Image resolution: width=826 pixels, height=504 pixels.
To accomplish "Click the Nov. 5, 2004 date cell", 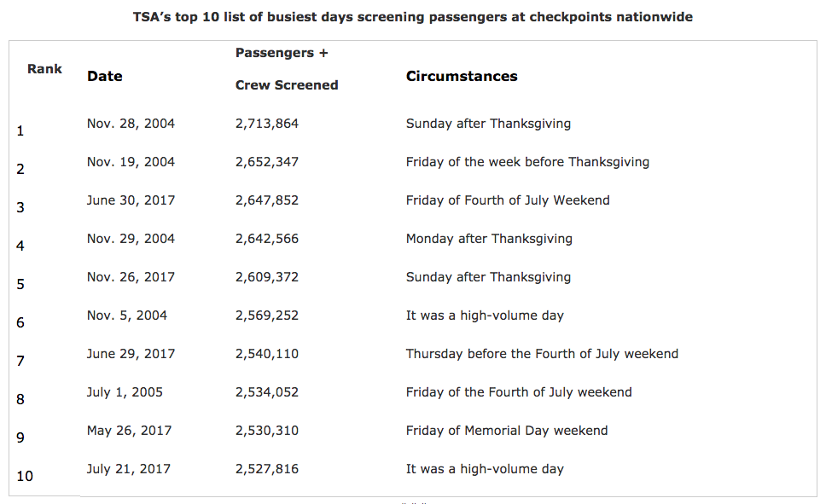I will pyautogui.click(x=127, y=316).
